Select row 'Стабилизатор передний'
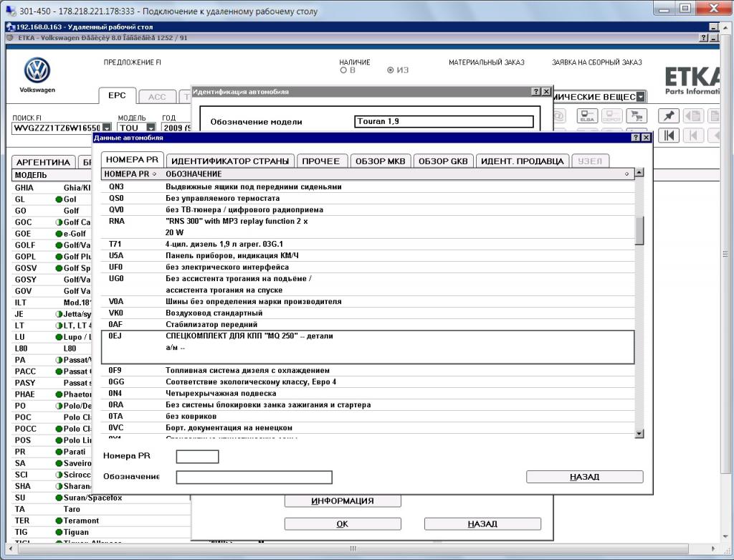This screenshot has height=560, width=734. (x=368, y=325)
